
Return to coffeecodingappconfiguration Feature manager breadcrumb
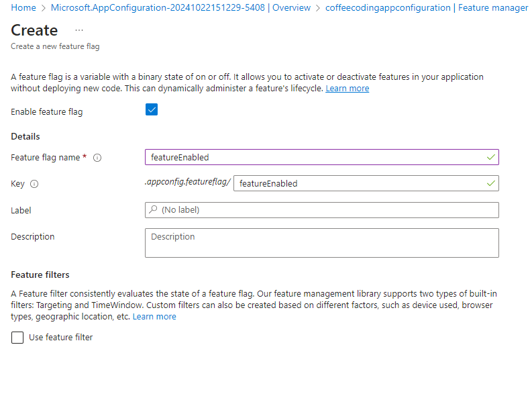(427, 8)
